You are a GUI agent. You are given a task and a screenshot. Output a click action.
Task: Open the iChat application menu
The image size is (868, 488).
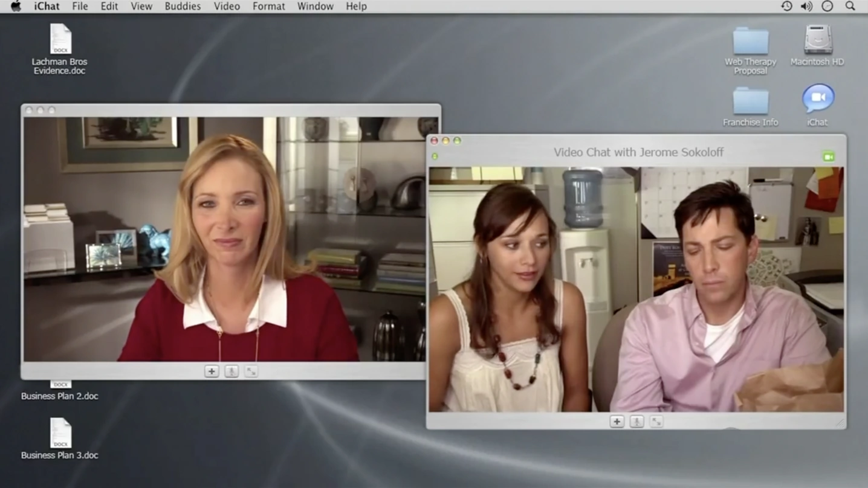(47, 6)
